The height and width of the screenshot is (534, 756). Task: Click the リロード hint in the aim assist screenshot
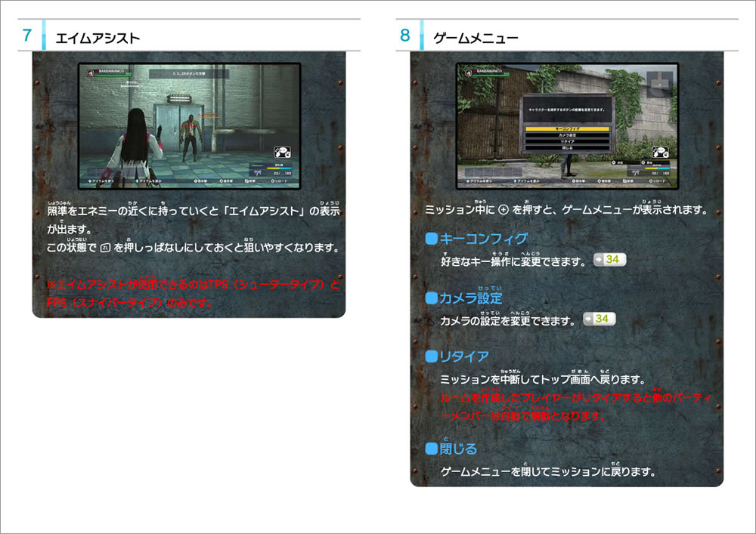pyautogui.click(x=279, y=181)
